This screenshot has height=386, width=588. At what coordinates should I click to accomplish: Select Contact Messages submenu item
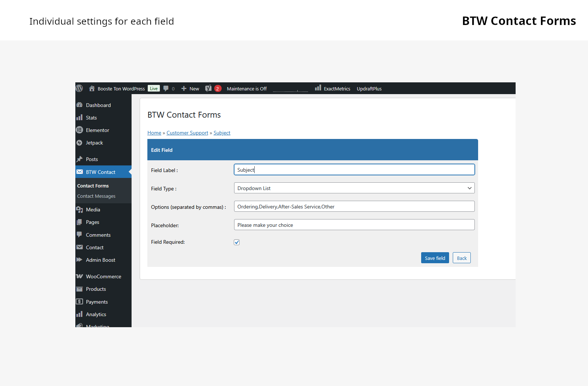(x=96, y=196)
